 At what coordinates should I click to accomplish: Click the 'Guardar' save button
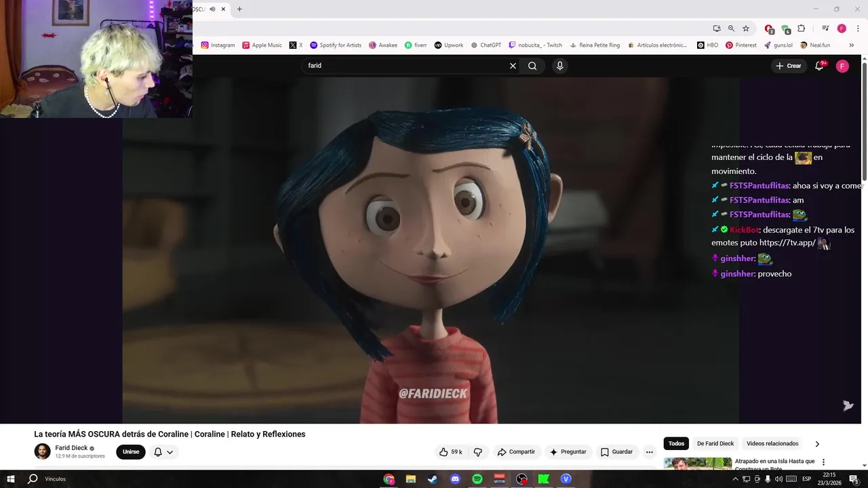pyautogui.click(x=616, y=452)
